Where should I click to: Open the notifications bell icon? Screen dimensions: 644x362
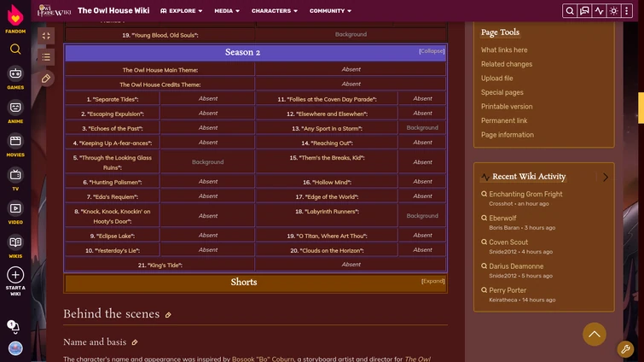tap(14, 327)
